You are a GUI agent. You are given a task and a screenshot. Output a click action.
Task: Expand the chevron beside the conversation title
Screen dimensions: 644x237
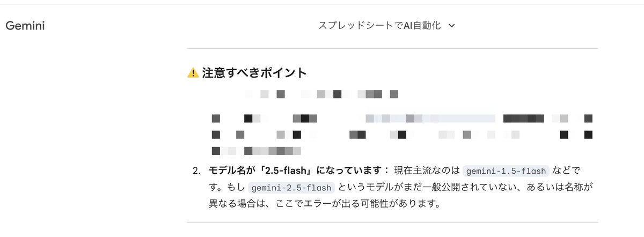point(451,26)
